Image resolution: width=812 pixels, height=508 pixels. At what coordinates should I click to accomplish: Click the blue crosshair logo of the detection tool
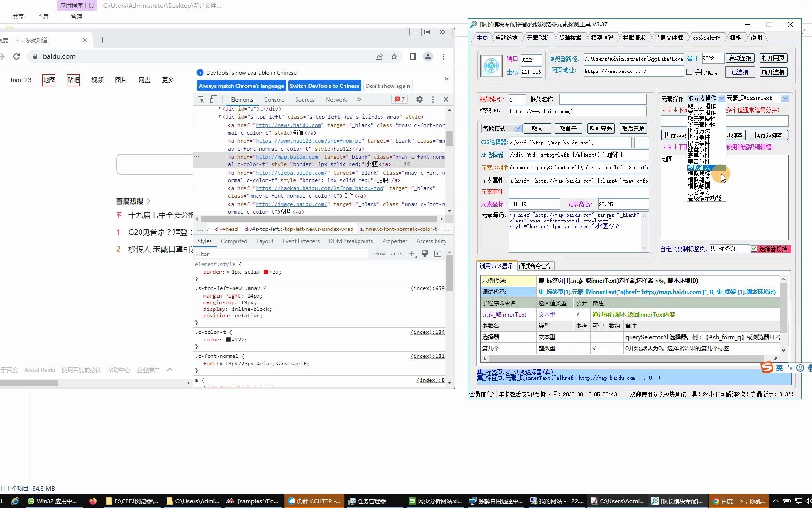point(490,65)
